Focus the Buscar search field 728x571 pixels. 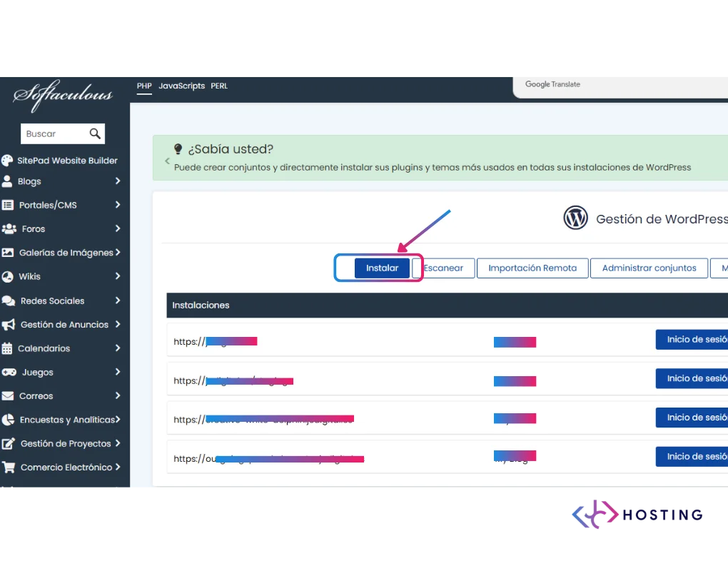63,133
